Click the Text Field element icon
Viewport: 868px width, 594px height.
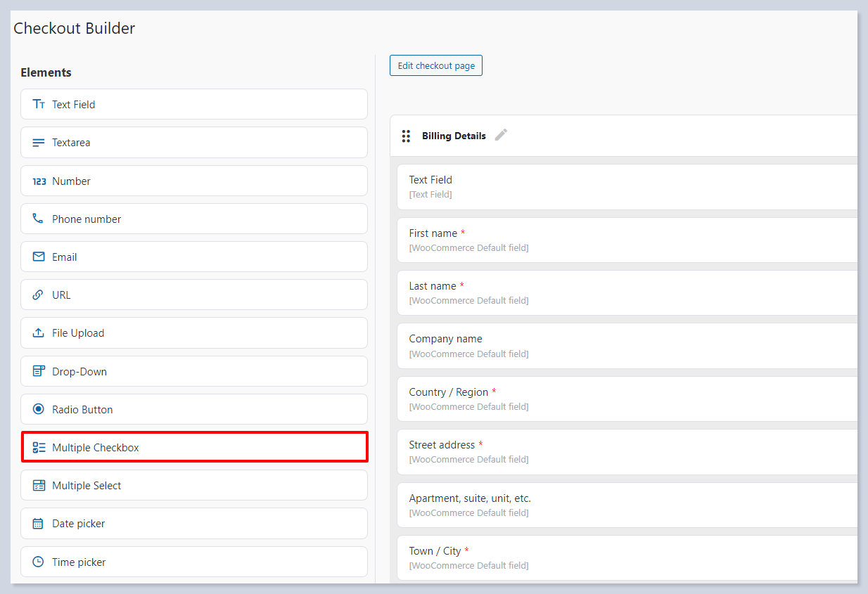(39, 104)
